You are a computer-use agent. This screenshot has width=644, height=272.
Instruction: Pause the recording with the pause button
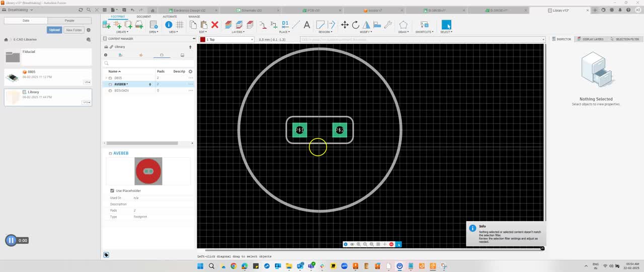(x=11, y=240)
